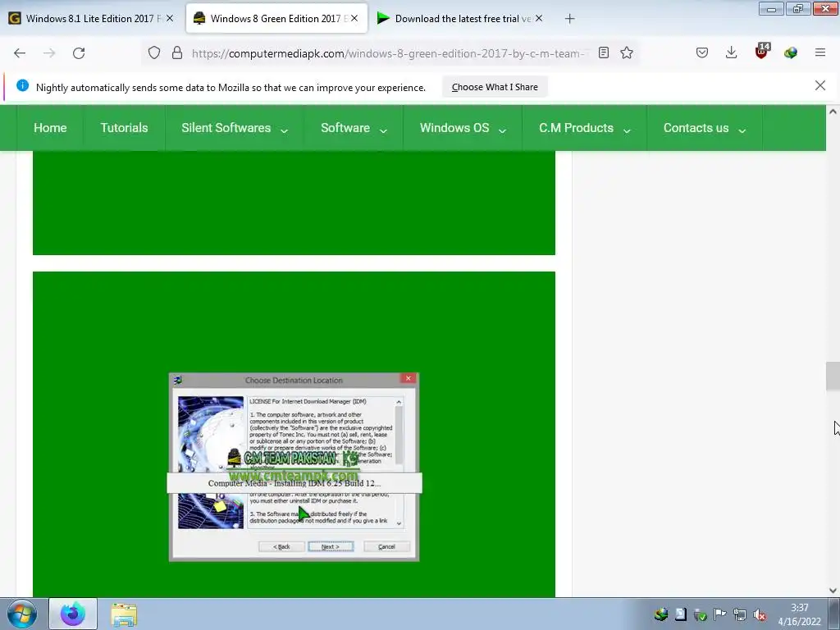Click the IDM tray icon
The height and width of the screenshot is (630, 840).
(x=661, y=614)
